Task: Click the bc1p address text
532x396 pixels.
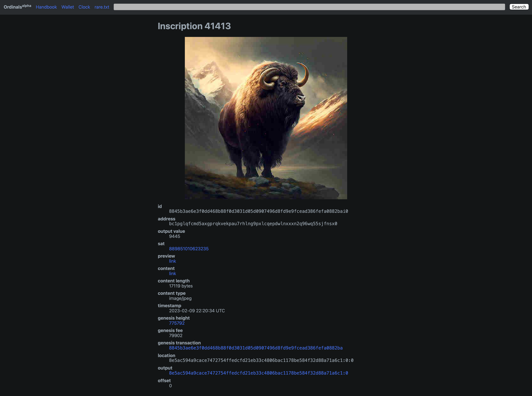Action: 253,224
